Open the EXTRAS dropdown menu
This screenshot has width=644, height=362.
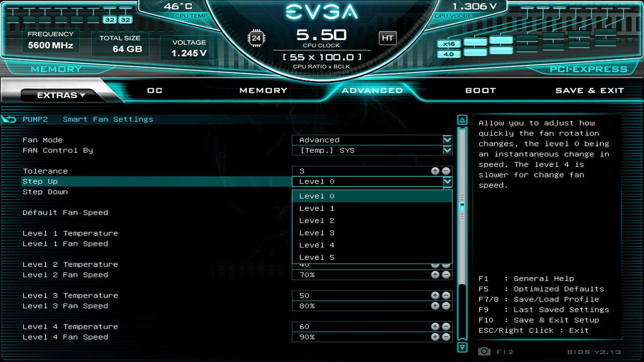coord(60,95)
